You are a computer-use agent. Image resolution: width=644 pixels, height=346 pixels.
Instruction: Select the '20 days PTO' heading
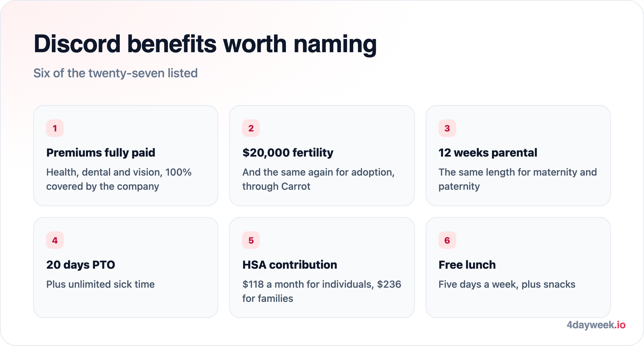[81, 265]
